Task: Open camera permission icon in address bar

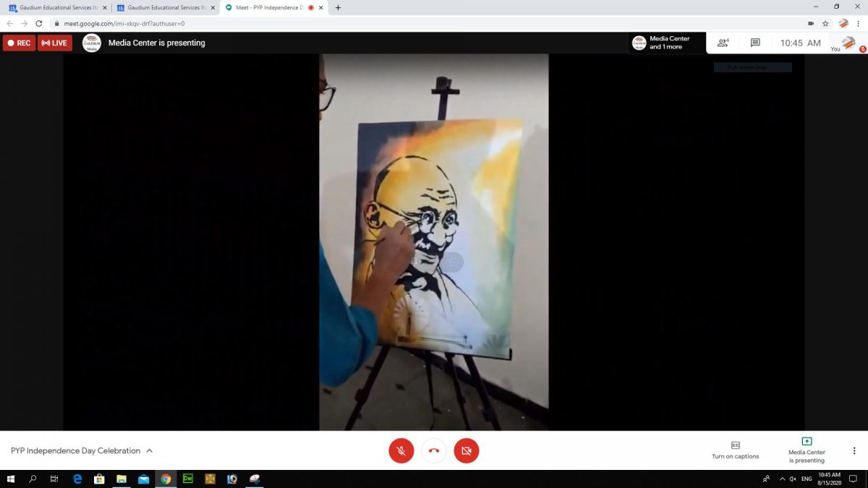Action: [811, 23]
